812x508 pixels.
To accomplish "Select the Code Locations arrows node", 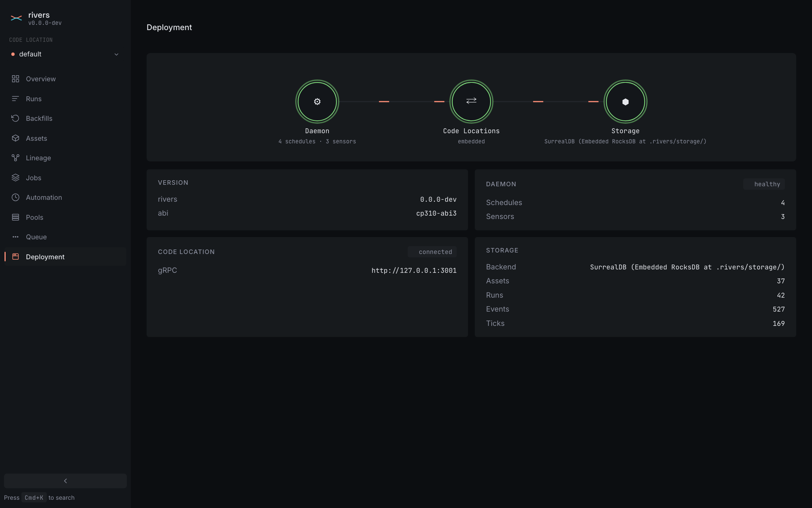I will pos(471,102).
